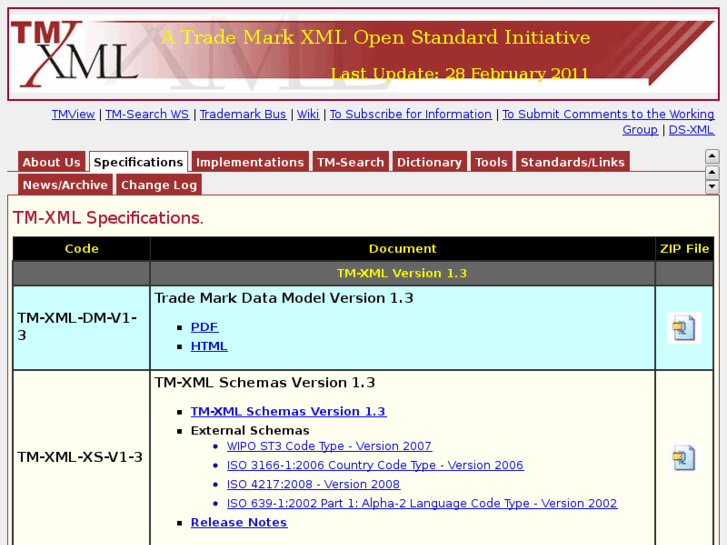The height and width of the screenshot is (545, 727).
Task: Select the Document column header
Action: (402, 249)
